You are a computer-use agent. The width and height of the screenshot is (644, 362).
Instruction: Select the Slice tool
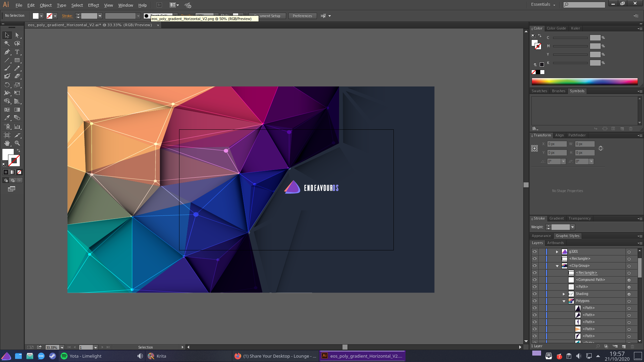click(x=17, y=135)
